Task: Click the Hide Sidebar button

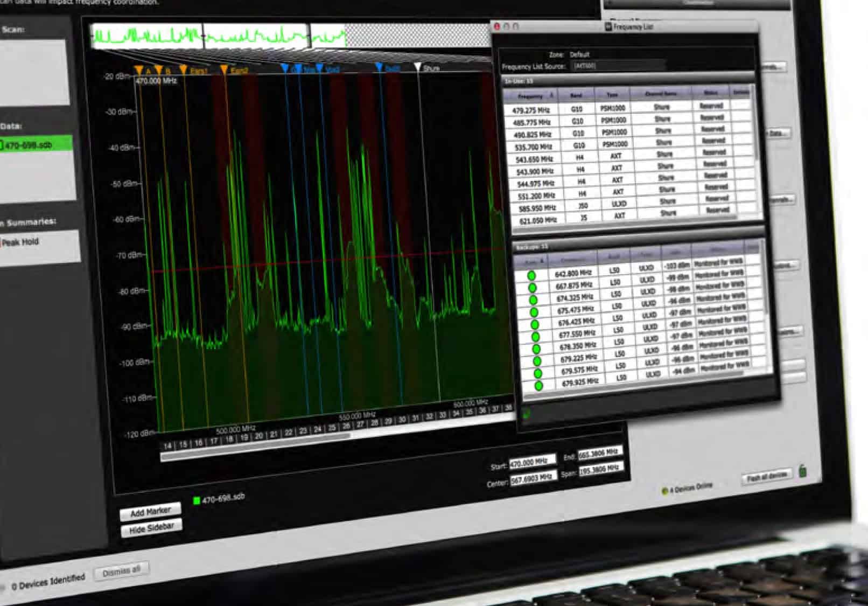Action: 151,528
